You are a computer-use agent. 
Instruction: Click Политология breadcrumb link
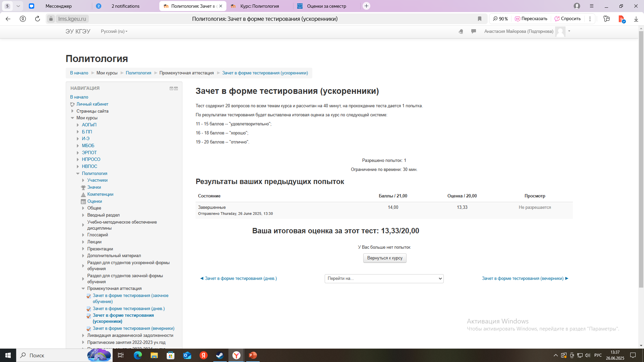(139, 73)
